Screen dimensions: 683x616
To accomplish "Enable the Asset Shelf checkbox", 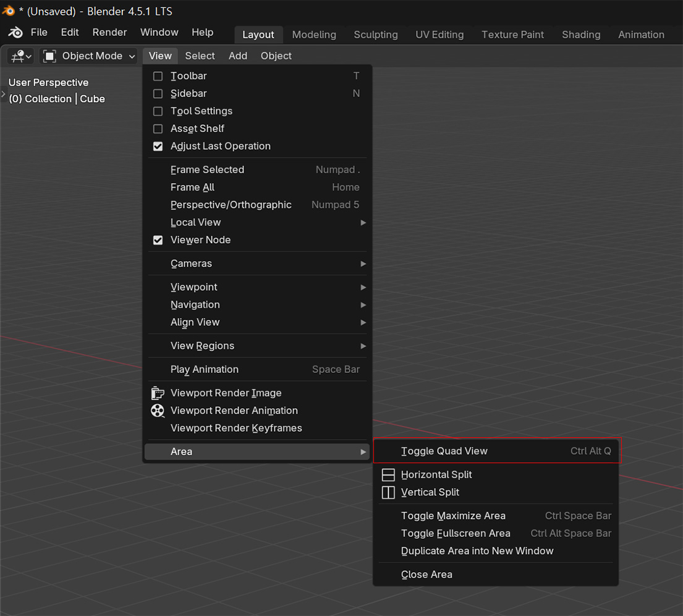I will point(158,129).
